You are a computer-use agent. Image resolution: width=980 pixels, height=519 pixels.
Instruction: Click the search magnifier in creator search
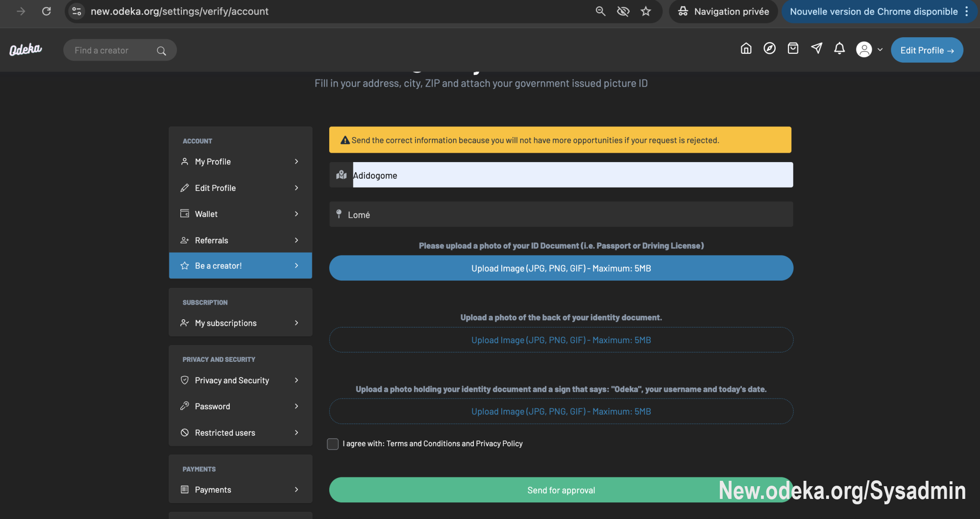tap(161, 51)
